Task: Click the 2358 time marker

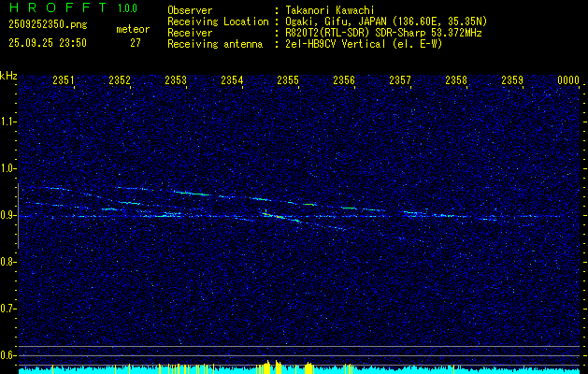Action: point(456,79)
